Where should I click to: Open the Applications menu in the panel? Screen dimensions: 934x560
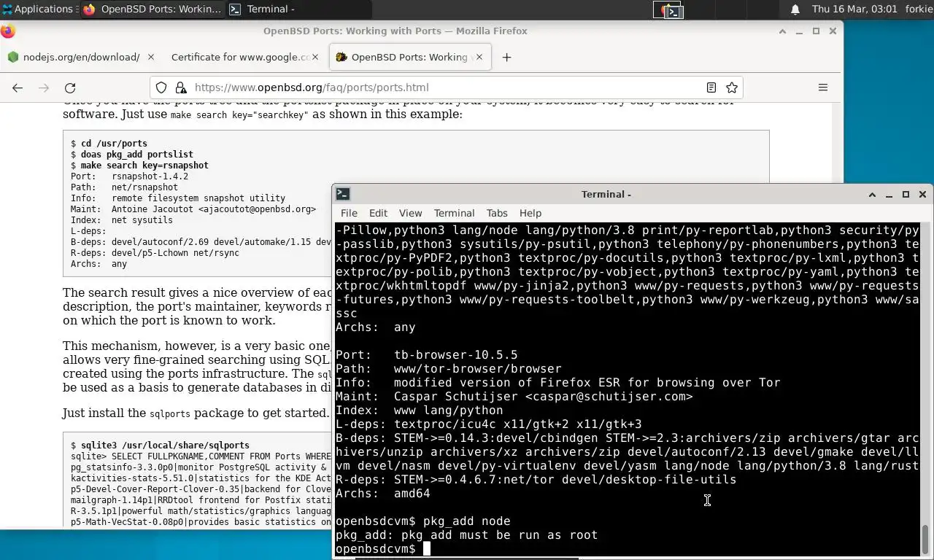pos(40,9)
